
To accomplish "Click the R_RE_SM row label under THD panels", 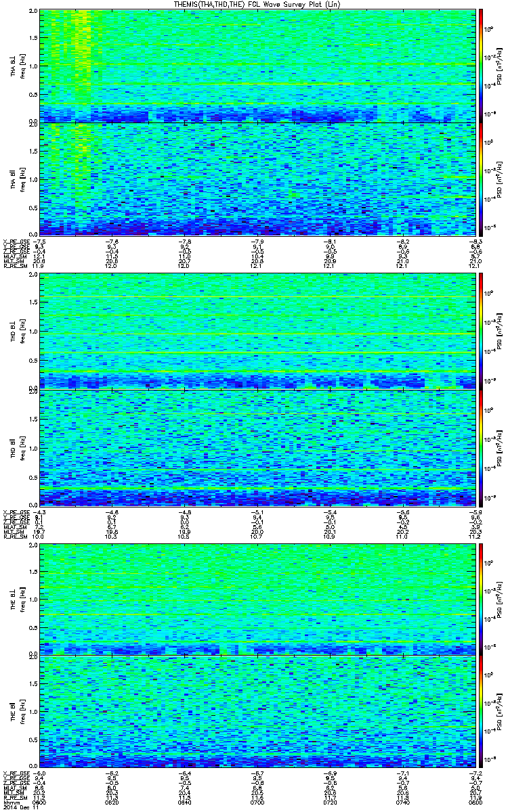I will point(14,537).
